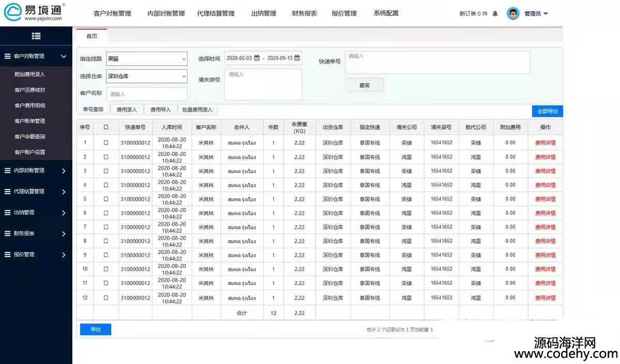Click the 收费重(KG) column header
This screenshot has height=364, width=620.
300,128
